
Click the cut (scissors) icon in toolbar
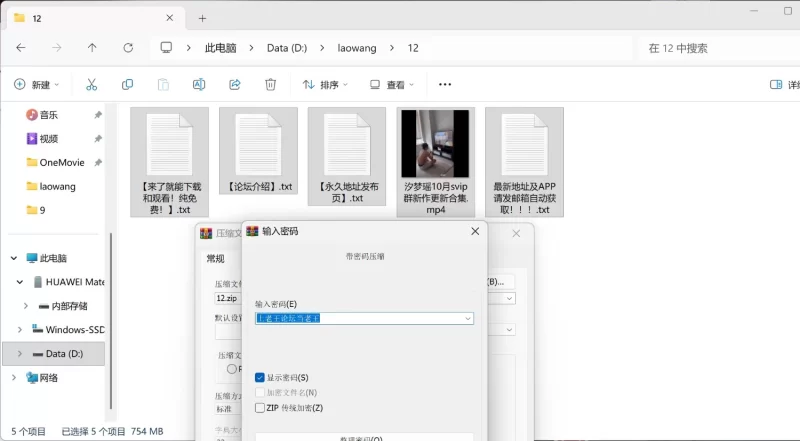tap(91, 85)
